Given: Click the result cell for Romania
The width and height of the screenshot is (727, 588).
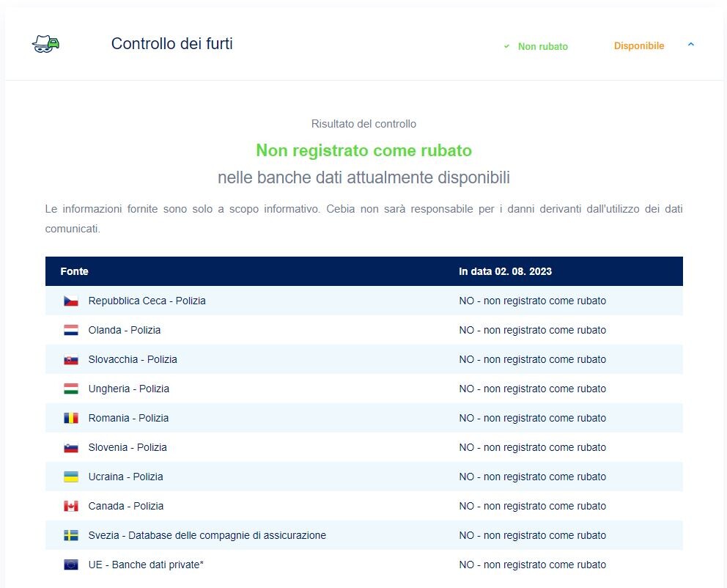Looking at the screenshot, I should pyautogui.click(x=532, y=418).
